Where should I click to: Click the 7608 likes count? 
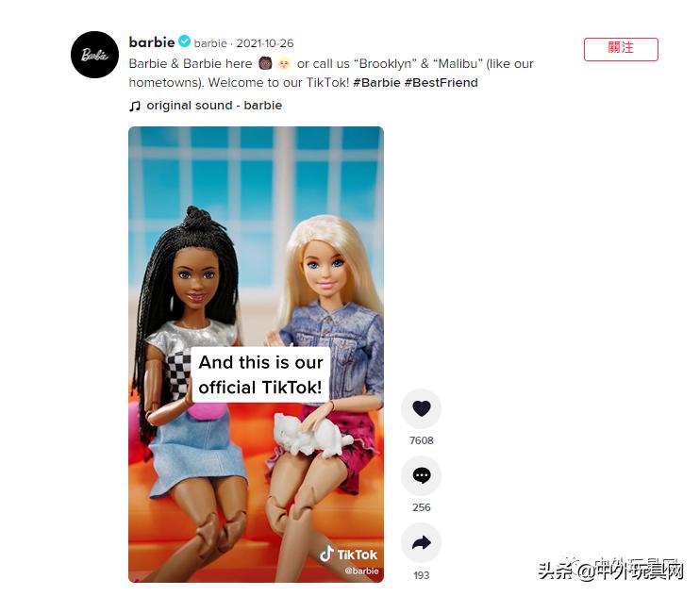pyautogui.click(x=422, y=440)
